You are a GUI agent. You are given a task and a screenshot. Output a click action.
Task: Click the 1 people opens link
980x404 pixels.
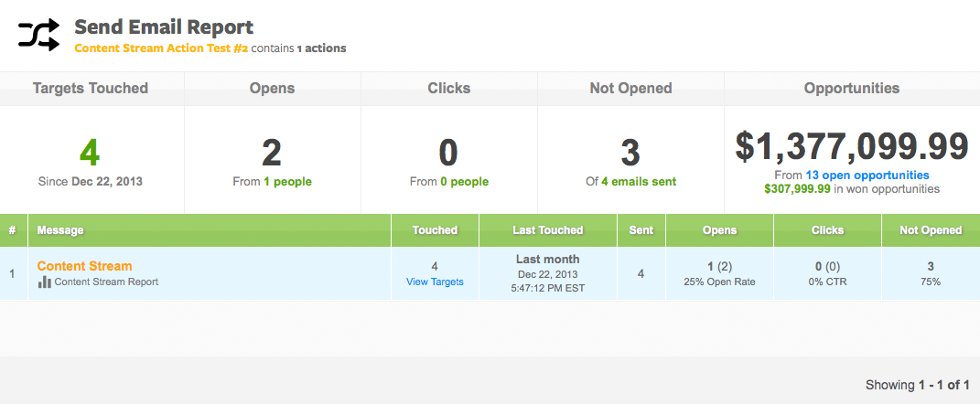click(x=287, y=182)
